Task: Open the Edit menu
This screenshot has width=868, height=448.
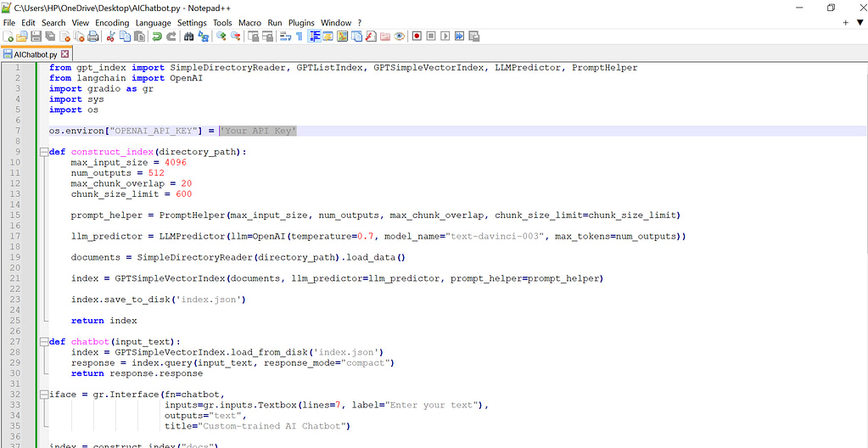Action: [x=28, y=23]
